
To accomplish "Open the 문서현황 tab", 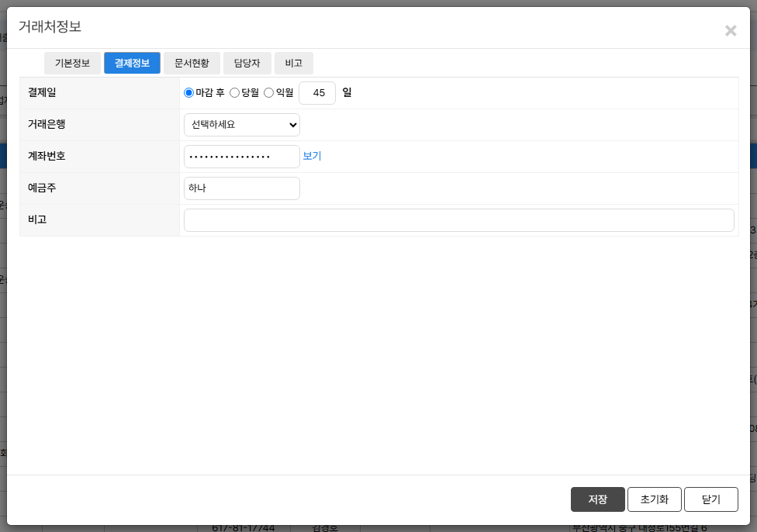I will point(192,64).
